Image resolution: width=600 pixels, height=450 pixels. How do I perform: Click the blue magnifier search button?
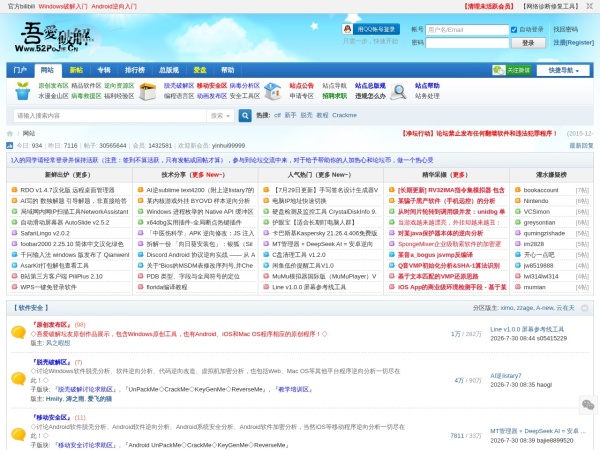click(x=245, y=116)
